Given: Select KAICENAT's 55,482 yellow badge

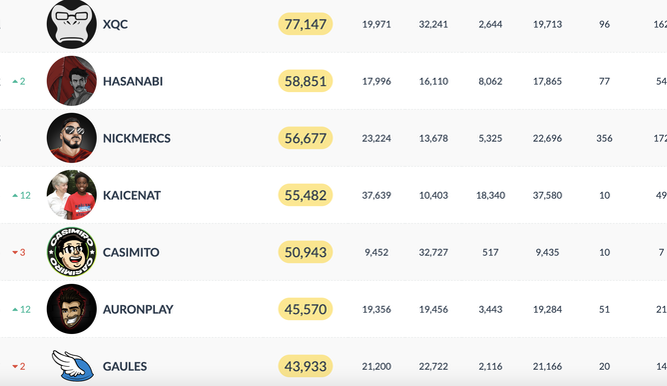Looking at the screenshot, I should [x=305, y=195].
